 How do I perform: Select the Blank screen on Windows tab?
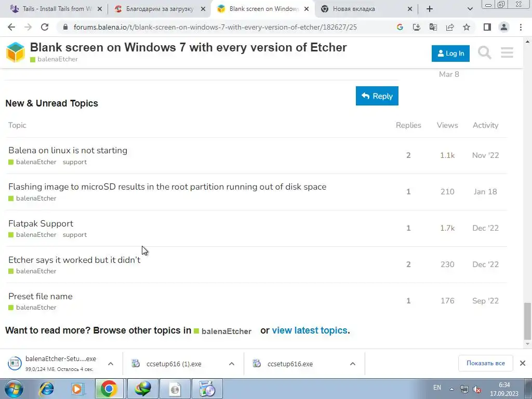coord(263,9)
